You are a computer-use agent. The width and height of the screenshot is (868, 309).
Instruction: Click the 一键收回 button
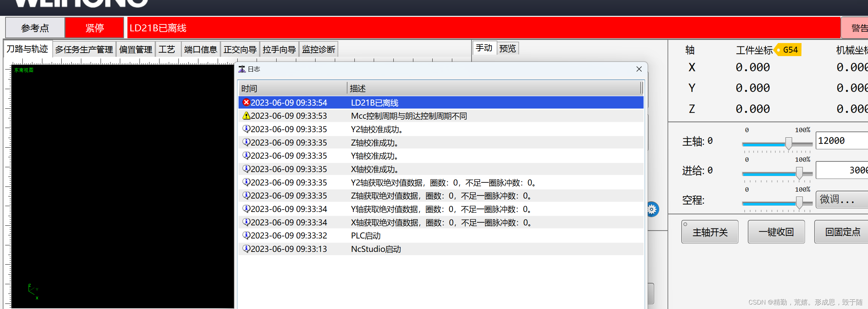point(776,232)
